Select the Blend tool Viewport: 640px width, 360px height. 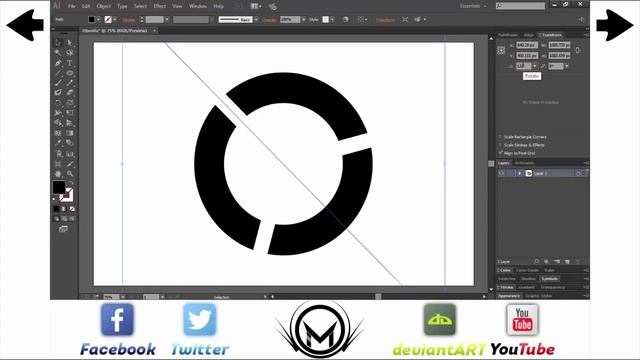point(70,143)
